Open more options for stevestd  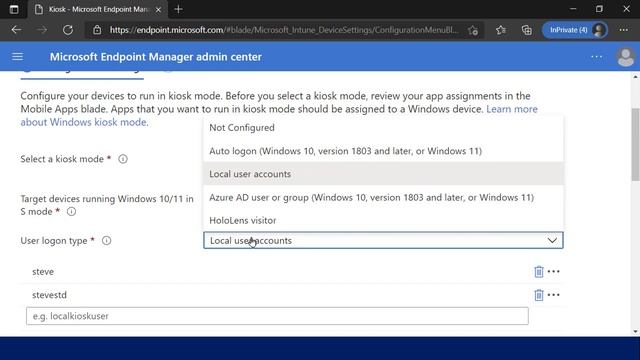(553, 295)
